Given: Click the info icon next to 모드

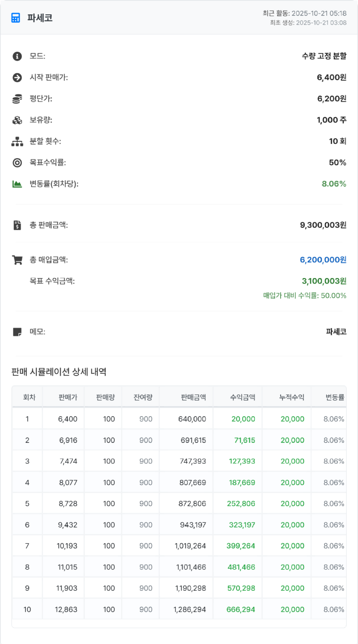Looking at the screenshot, I should point(17,56).
